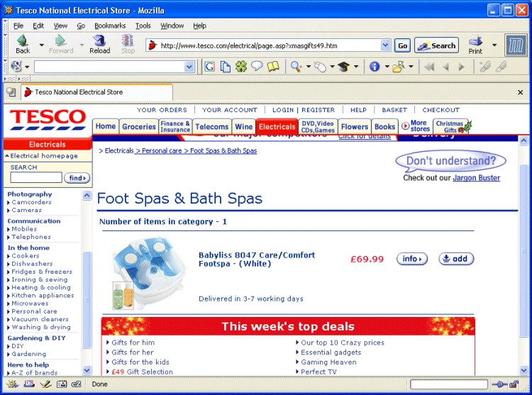Click the Google 'G' toolbar icon
The width and height of the screenshot is (532, 395).
210,67
